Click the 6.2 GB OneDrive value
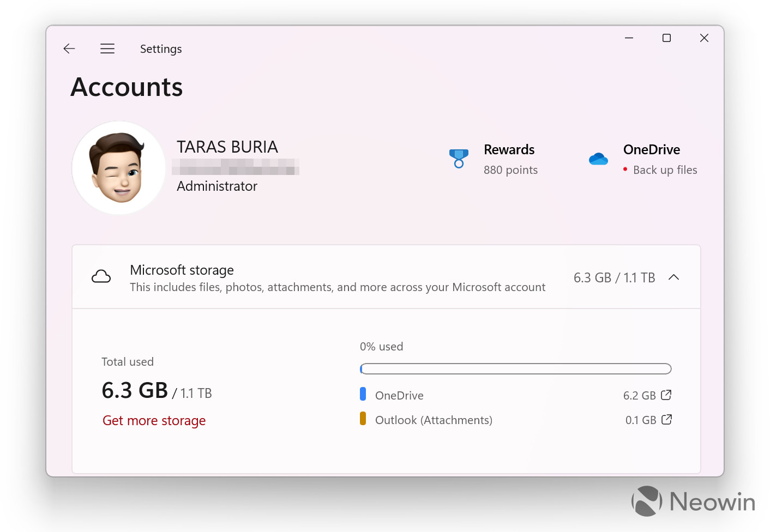This screenshot has width=770, height=532. 640,396
